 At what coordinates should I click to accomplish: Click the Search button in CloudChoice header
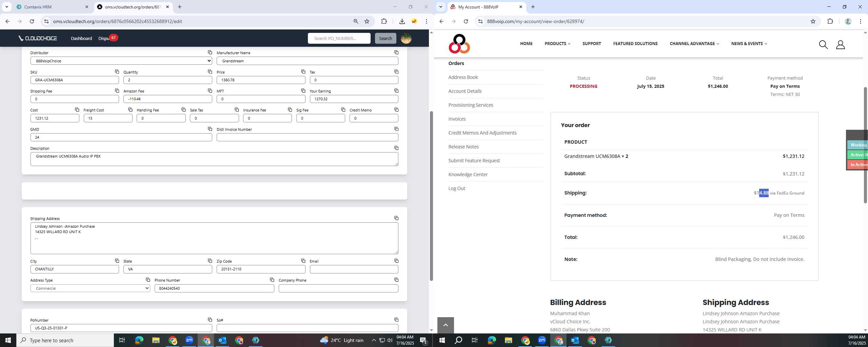[x=386, y=38]
